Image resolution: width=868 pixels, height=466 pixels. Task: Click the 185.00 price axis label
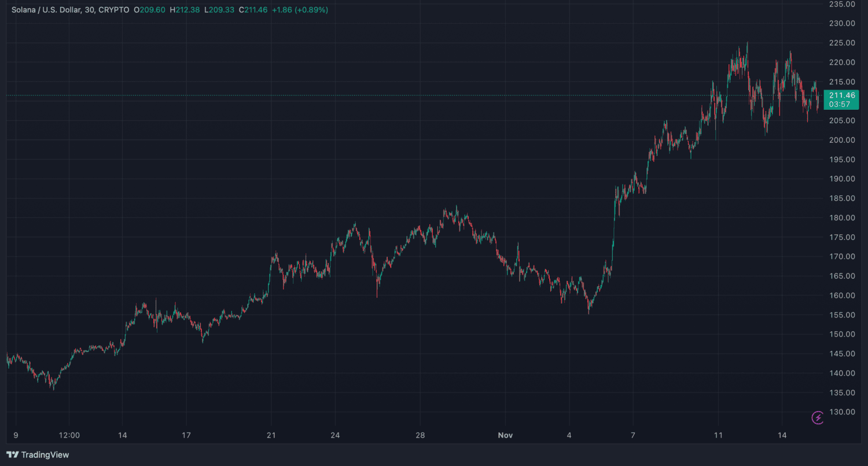pos(842,198)
